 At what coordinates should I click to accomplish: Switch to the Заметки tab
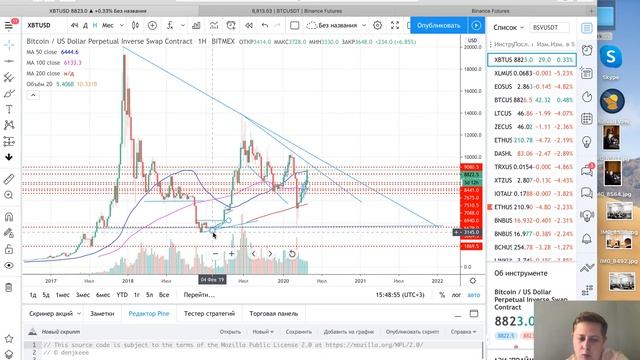point(102,313)
